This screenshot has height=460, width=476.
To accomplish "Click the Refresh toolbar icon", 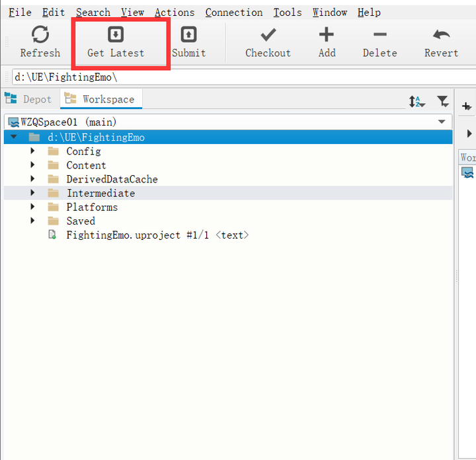I will tap(40, 34).
